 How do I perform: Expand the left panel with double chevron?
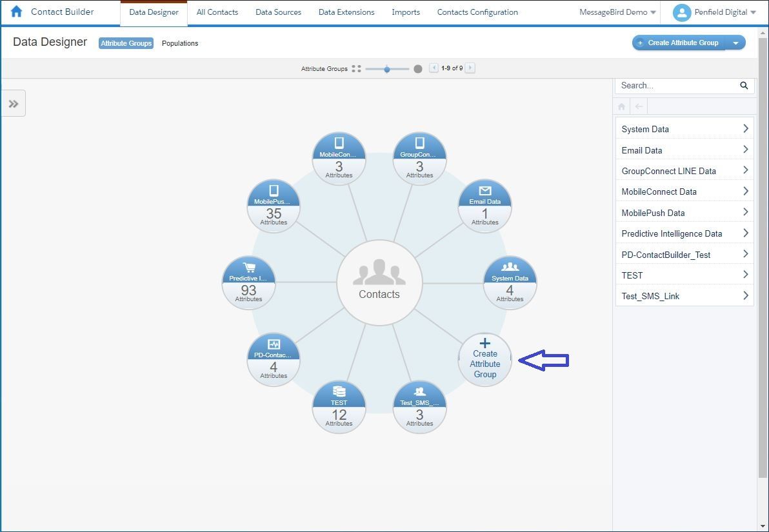pyautogui.click(x=14, y=103)
